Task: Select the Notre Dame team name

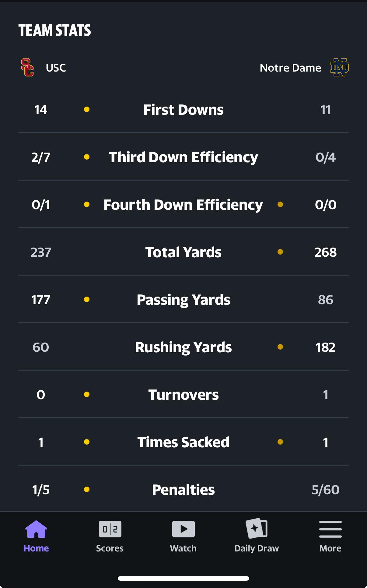Action: pos(290,68)
